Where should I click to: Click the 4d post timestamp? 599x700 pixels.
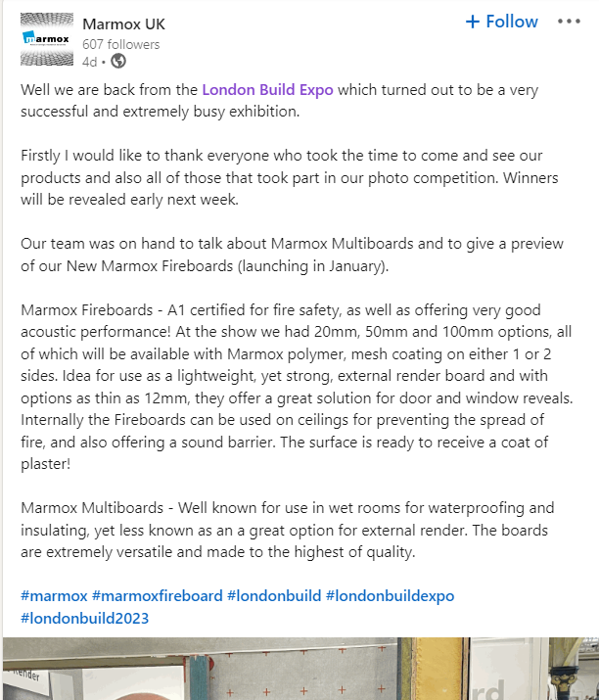(x=90, y=61)
